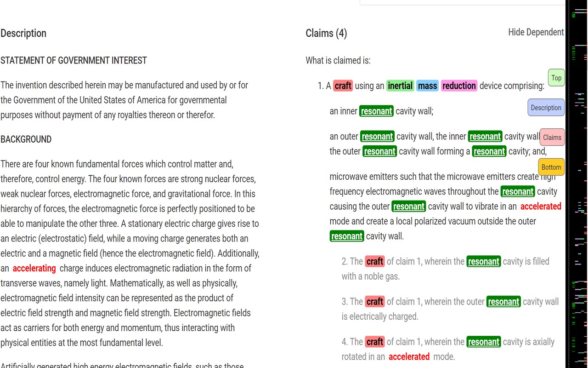Click "resonant" in inner cavity wall line
Image resolution: width=588 pixels, height=368 pixels.
pos(377,111)
